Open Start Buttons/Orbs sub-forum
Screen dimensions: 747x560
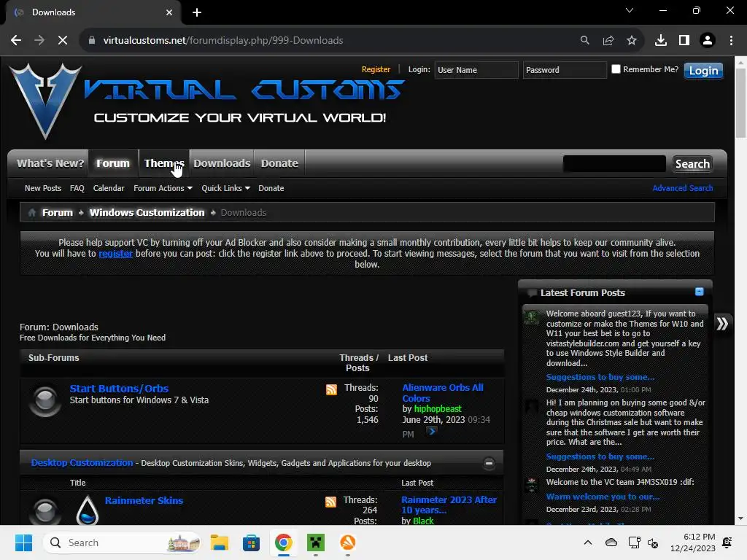coord(119,389)
